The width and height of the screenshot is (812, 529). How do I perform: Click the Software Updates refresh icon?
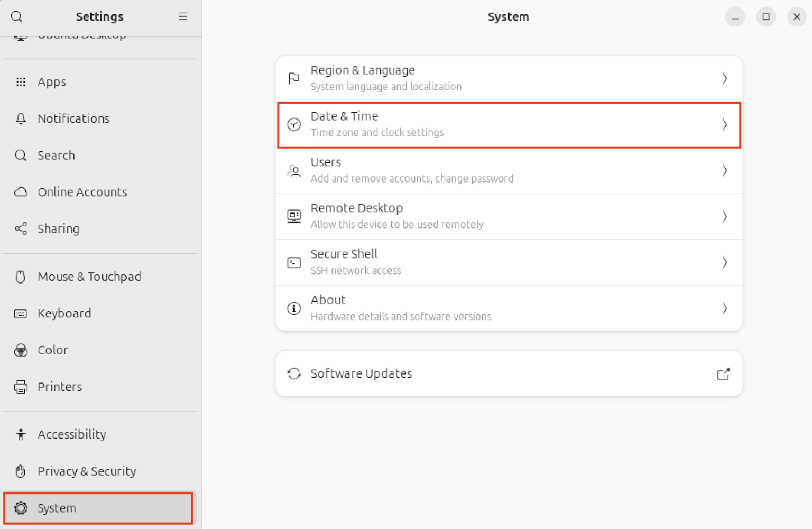click(294, 373)
